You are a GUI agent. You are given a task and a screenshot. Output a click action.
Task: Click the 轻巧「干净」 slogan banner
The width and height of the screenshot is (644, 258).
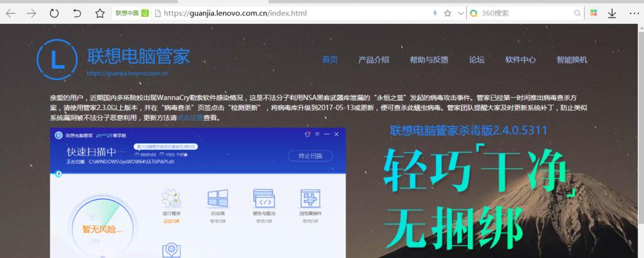(x=479, y=172)
